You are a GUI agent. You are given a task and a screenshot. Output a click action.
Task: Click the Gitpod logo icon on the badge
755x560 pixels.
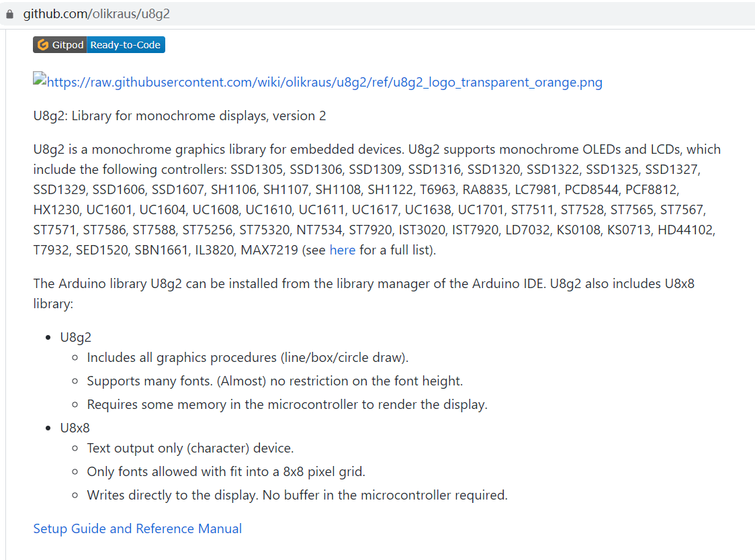point(43,45)
